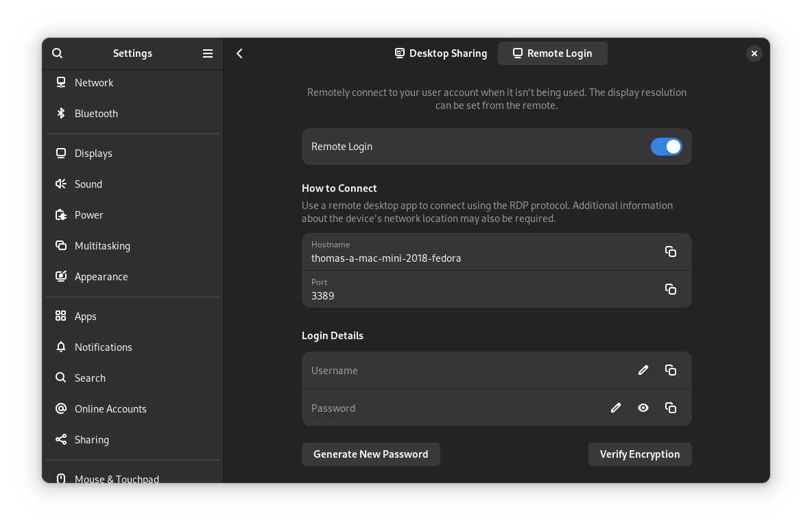Open Displays settings in sidebar
Screen dimensions: 812x529
[x=93, y=153]
